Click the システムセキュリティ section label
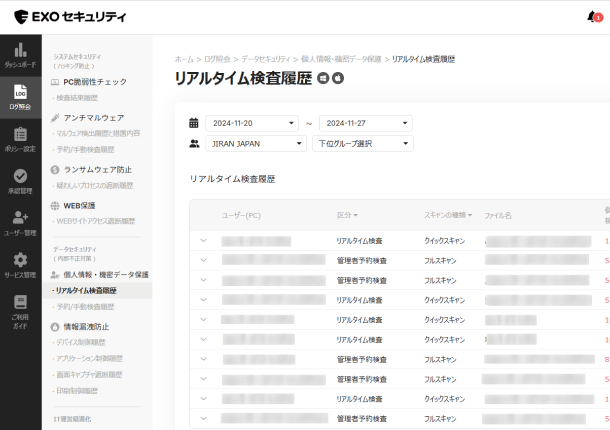 77,57
